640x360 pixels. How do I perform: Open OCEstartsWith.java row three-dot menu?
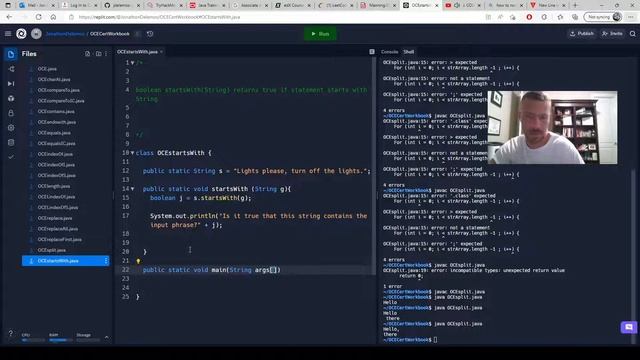coord(106,261)
